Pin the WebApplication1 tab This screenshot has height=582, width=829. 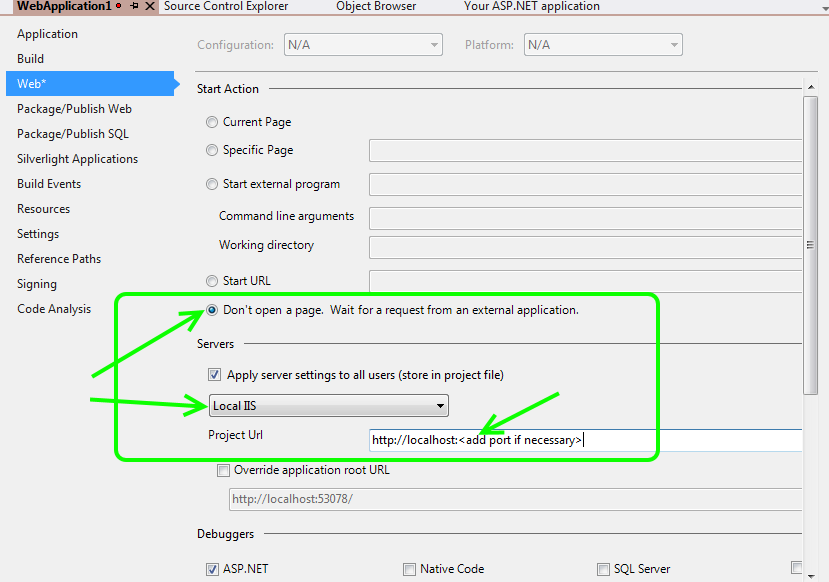tap(134, 6)
